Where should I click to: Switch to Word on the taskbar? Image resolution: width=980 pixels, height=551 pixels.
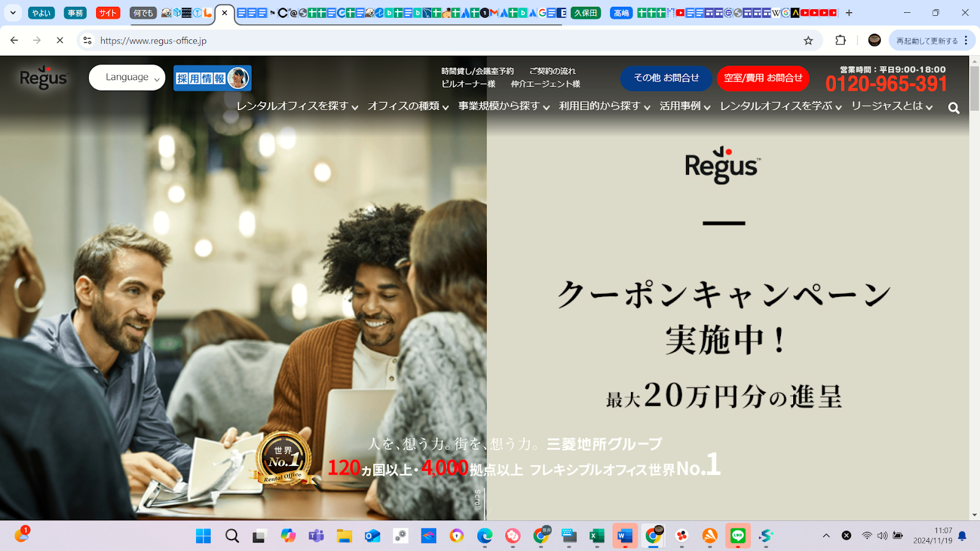pyautogui.click(x=625, y=536)
